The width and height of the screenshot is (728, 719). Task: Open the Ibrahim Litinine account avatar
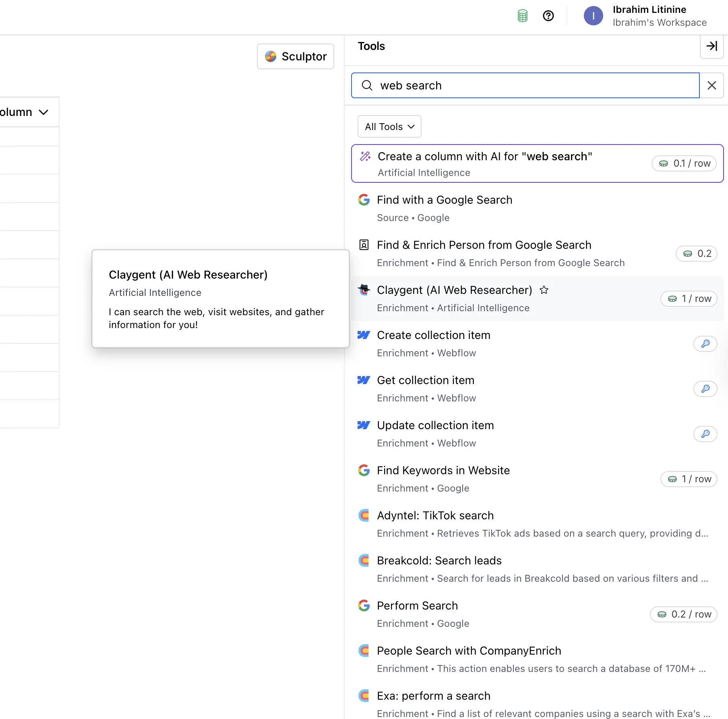594,16
